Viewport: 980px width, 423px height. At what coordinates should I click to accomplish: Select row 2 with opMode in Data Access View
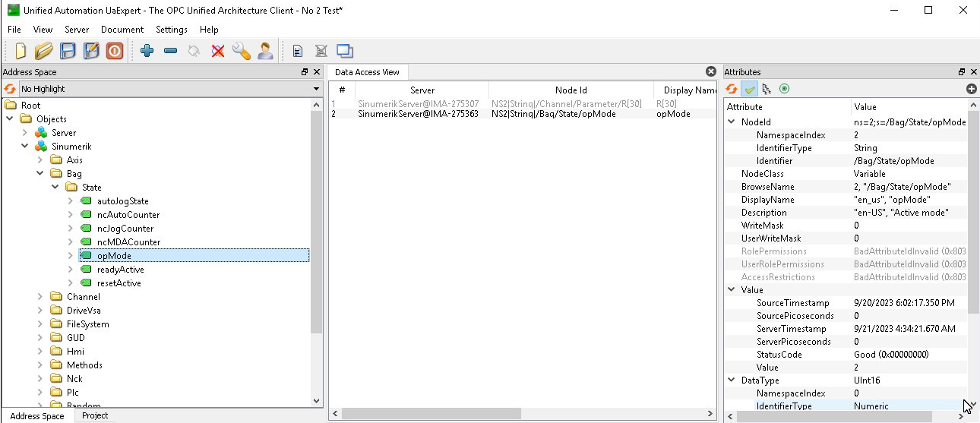pos(523,114)
